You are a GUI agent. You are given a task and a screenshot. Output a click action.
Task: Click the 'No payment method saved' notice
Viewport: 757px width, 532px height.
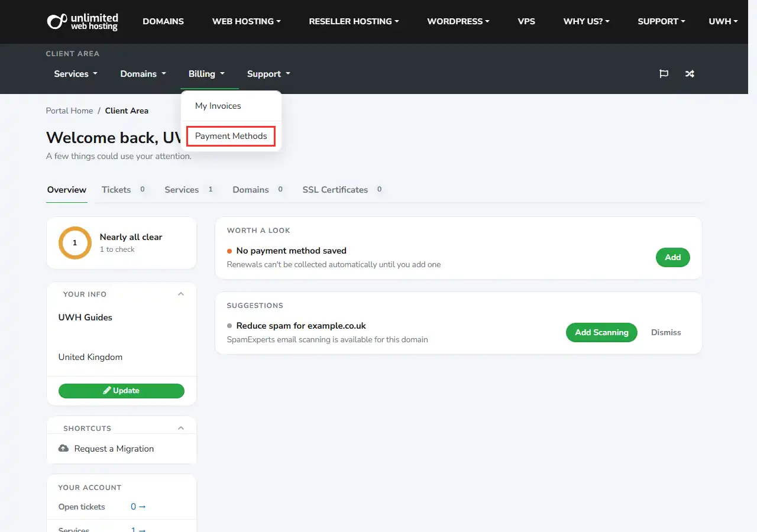click(292, 251)
